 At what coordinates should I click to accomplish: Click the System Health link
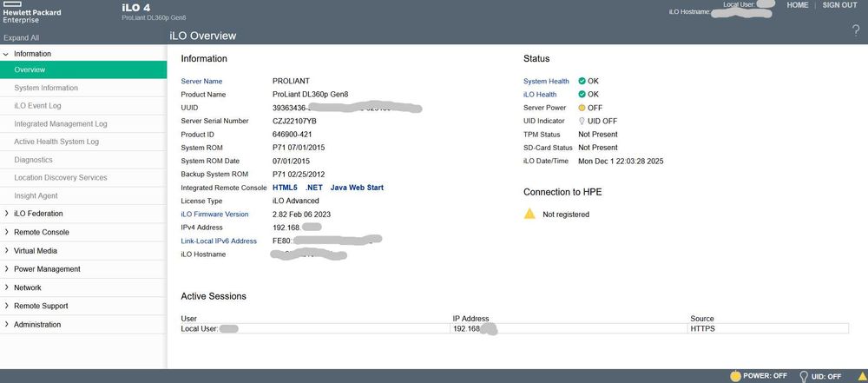pyautogui.click(x=546, y=81)
